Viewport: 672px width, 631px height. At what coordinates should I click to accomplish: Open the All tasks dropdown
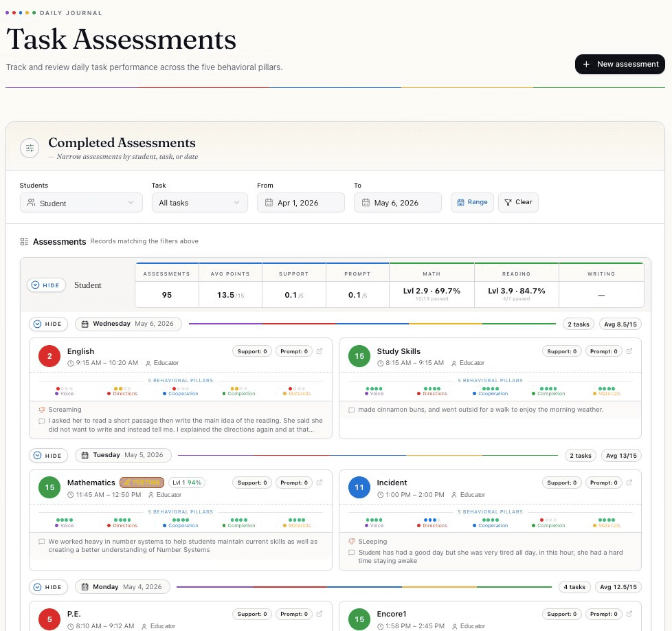(200, 203)
